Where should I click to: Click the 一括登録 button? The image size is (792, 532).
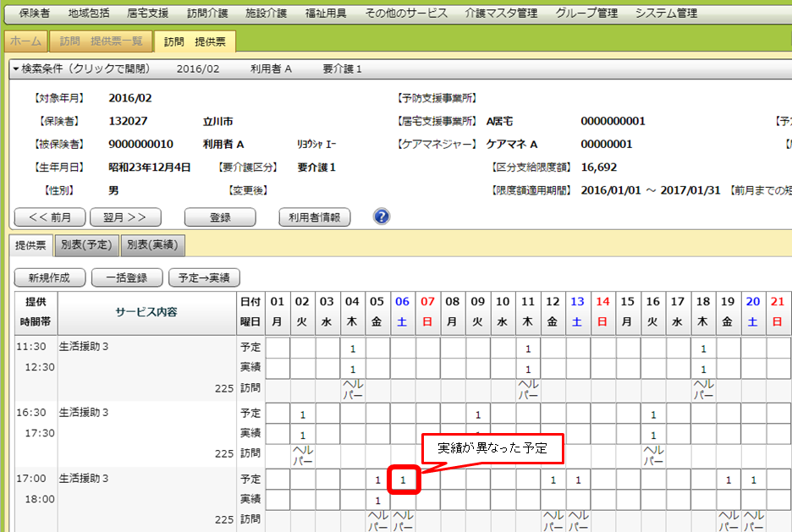coord(126,277)
